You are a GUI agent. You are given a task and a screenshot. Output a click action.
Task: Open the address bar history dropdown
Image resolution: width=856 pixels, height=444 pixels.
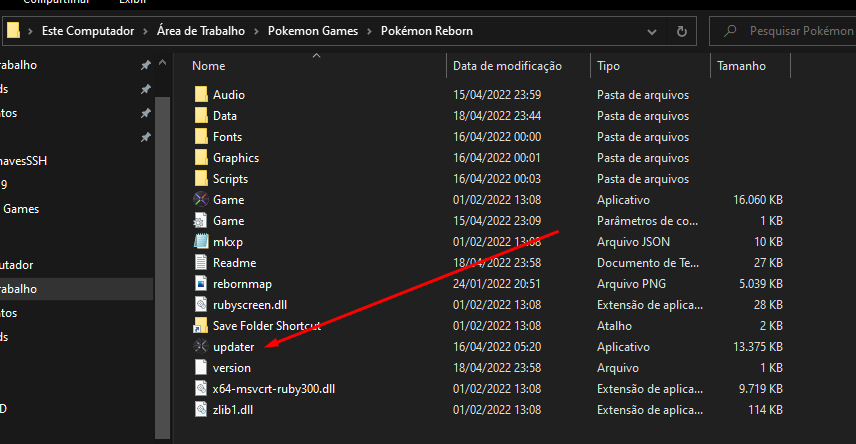click(x=652, y=32)
